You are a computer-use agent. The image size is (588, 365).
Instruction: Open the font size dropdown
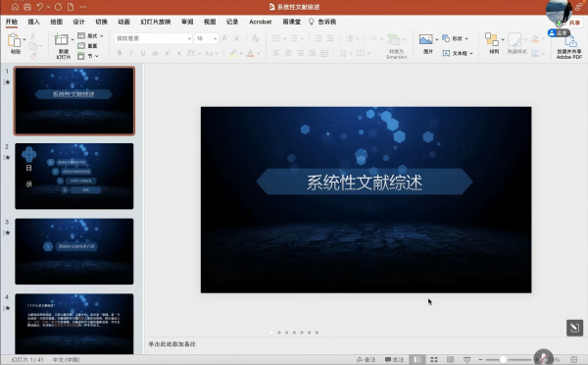215,38
